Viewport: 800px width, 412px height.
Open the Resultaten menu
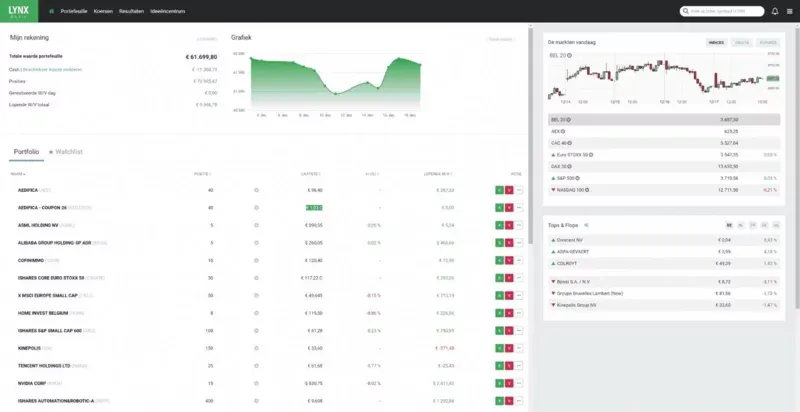pyautogui.click(x=131, y=11)
